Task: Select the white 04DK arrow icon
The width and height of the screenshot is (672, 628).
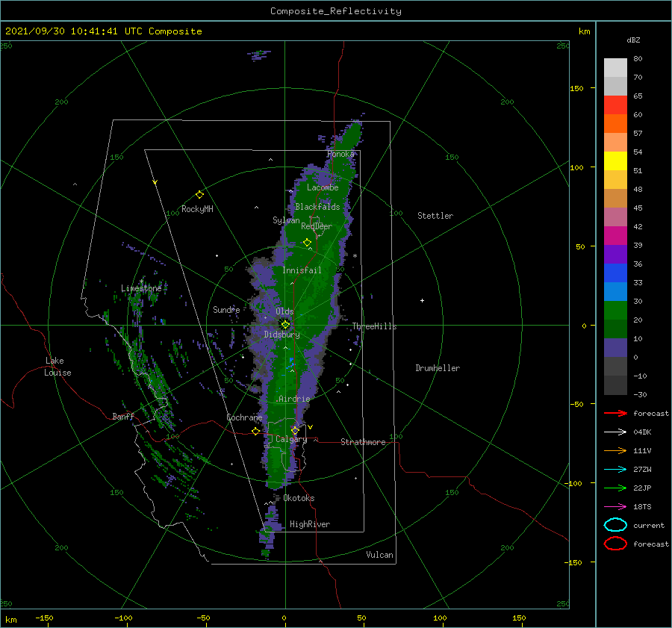Action: (x=615, y=432)
